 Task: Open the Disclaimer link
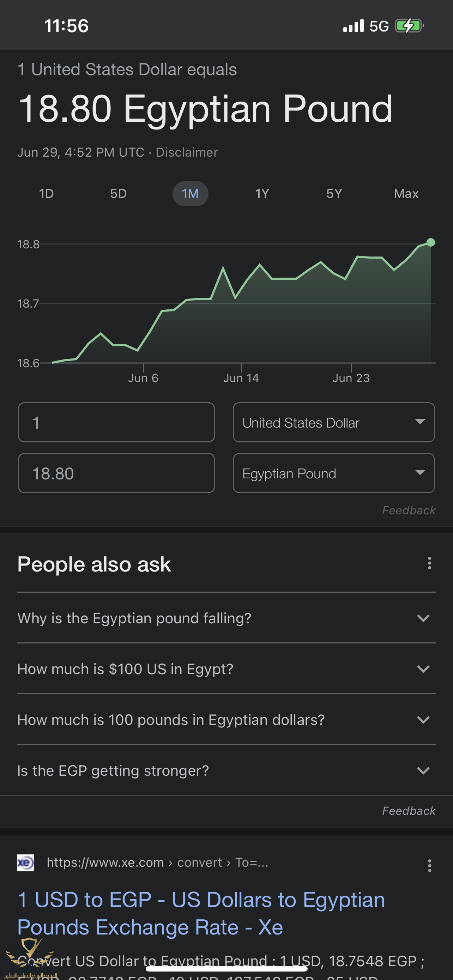click(187, 152)
